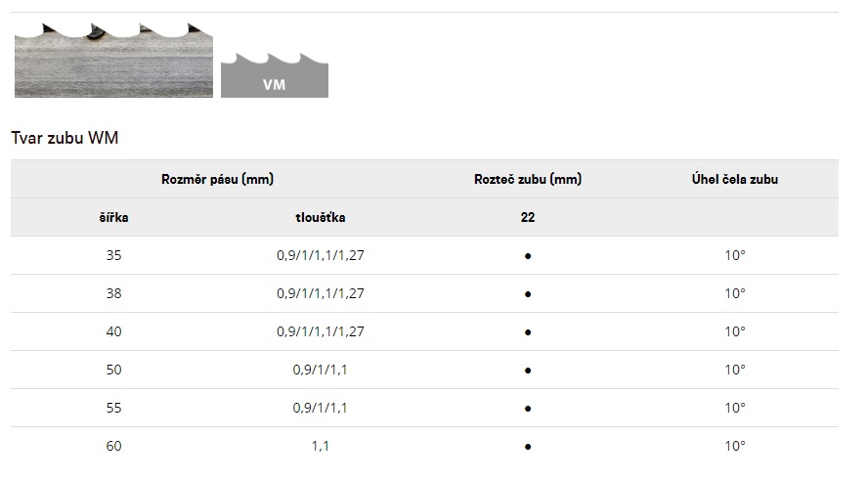Click the bullet dot in the 38 width row
This screenshot has width=868, height=481.
coord(528,294)
